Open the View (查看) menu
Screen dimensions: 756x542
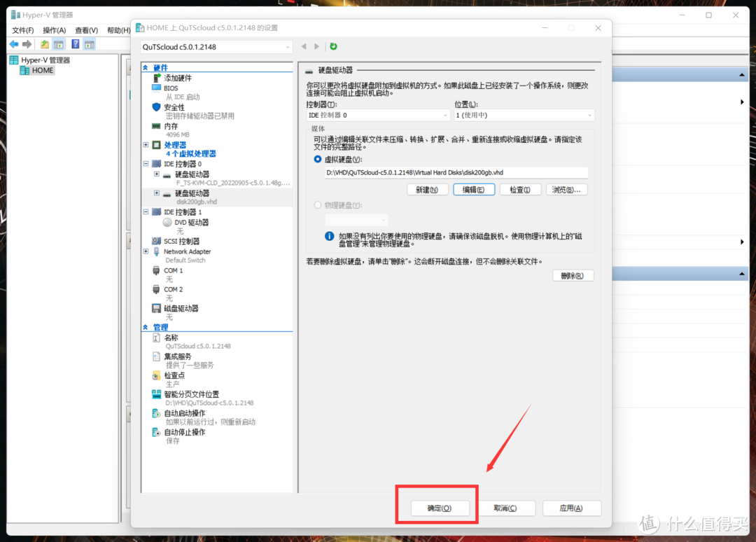(x=86, y=30)
